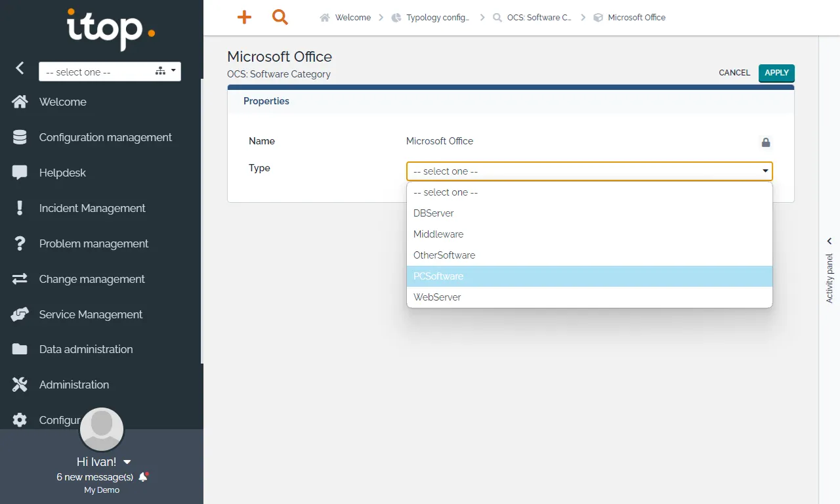This screenshot has height=504, width=840.
Task: Click the user avatar picture
Action: pos(102,430)
